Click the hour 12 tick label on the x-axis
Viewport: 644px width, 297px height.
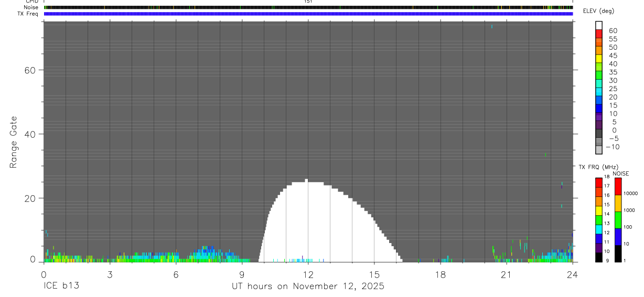point(308,274)
